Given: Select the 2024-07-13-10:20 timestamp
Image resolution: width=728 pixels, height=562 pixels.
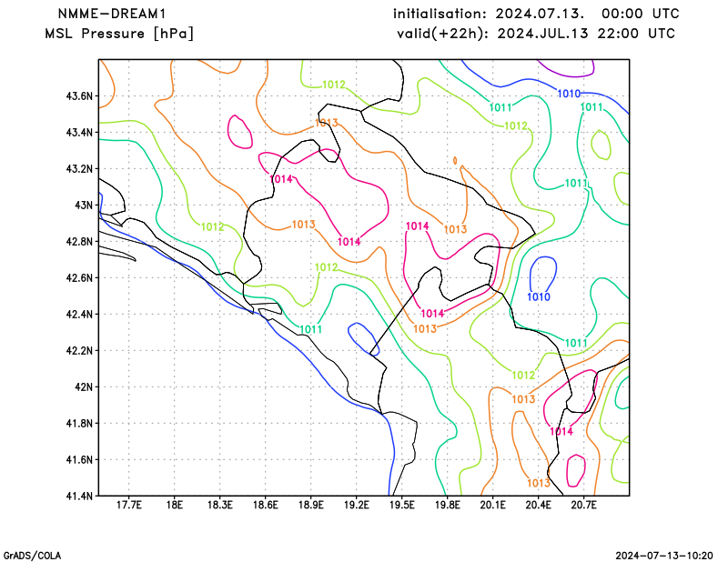Looking at the screenshot, I should click(664, 556).
